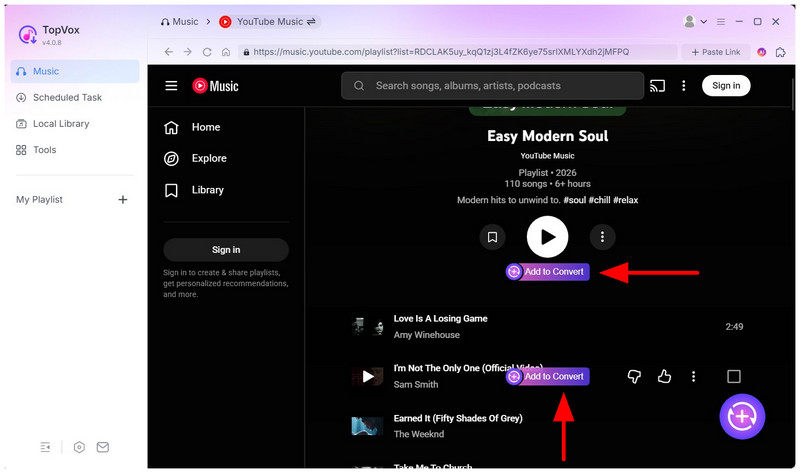This screenshot has height=473, width=800.
Task: Tick checkbox for I'm Not The Only One
Action: coord(734,377)
